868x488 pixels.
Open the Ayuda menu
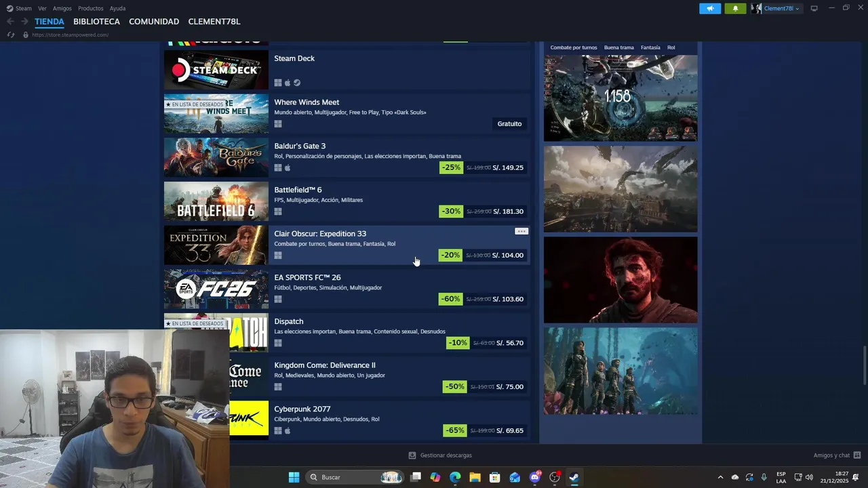pos(118,8)
